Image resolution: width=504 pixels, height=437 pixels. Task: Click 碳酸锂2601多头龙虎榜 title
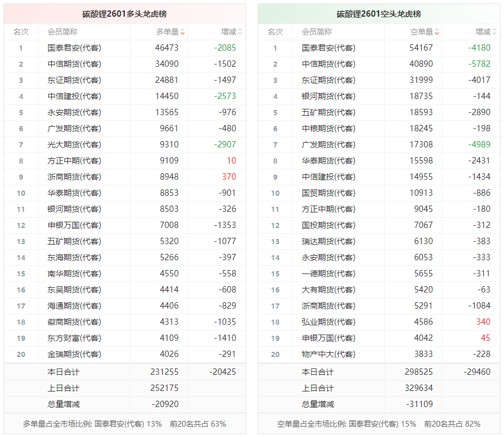[125, 14]
